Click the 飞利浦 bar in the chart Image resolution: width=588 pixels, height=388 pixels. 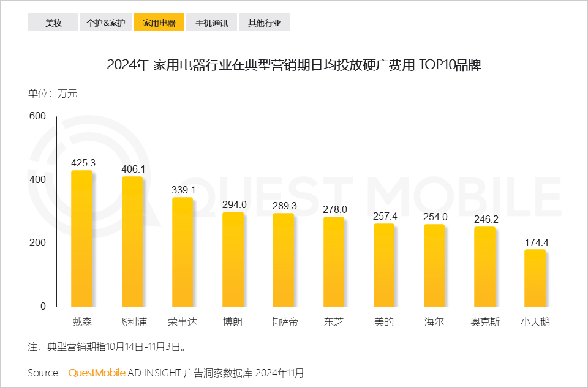click(x=132, y=242)
